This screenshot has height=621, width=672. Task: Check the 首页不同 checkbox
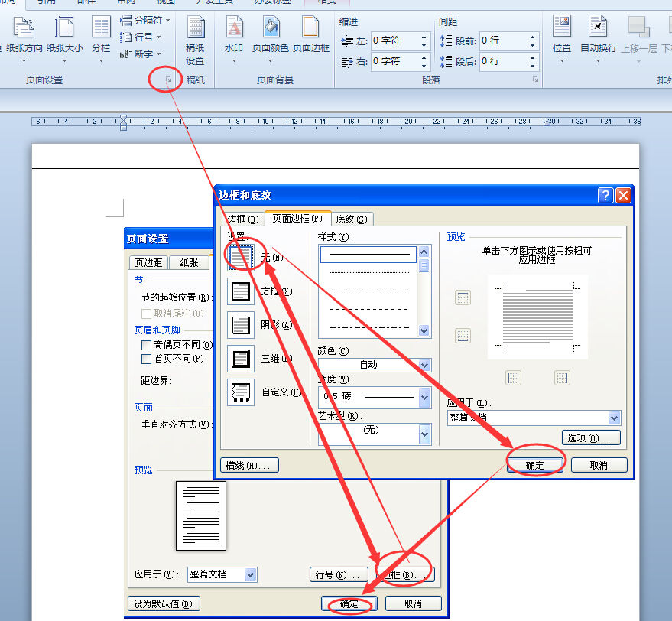coord(146,359)
